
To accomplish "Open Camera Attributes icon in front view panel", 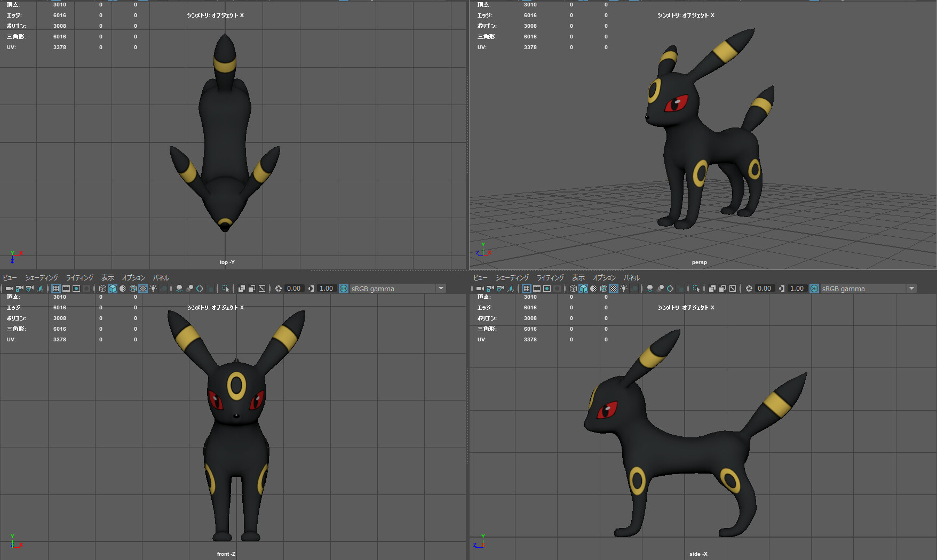I will pos(30,289).
